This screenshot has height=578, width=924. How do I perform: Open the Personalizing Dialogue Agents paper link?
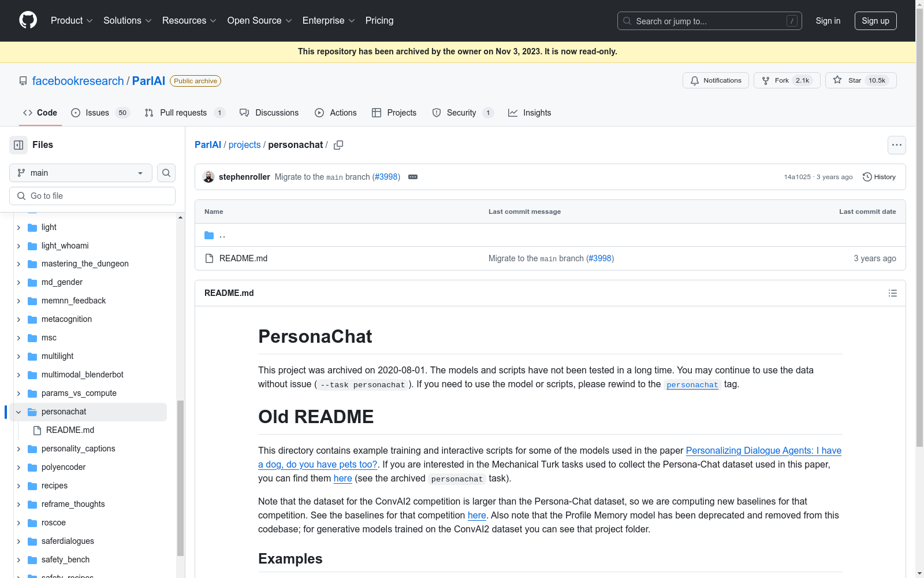pyautogui.click(x=550, y=457)
